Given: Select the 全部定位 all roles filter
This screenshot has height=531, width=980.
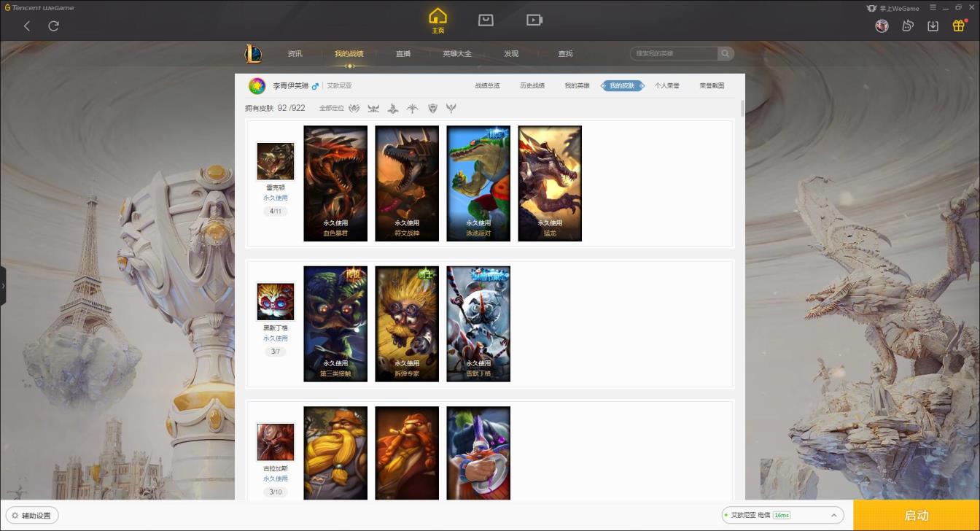Looking at the screenshot, I should [x=332, y=109].
